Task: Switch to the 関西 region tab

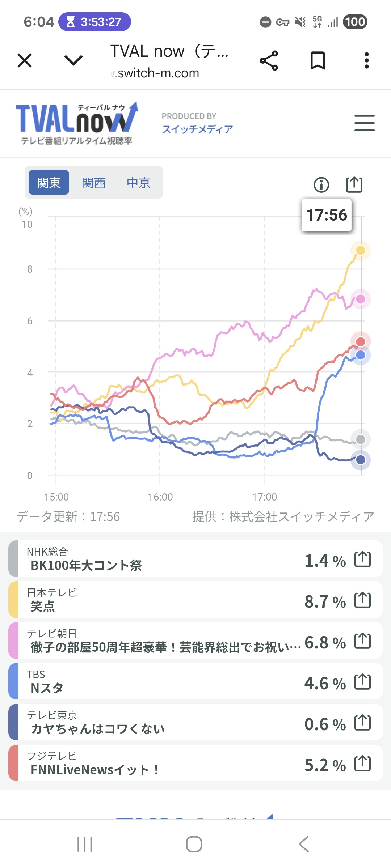Action: coord(93,183)
